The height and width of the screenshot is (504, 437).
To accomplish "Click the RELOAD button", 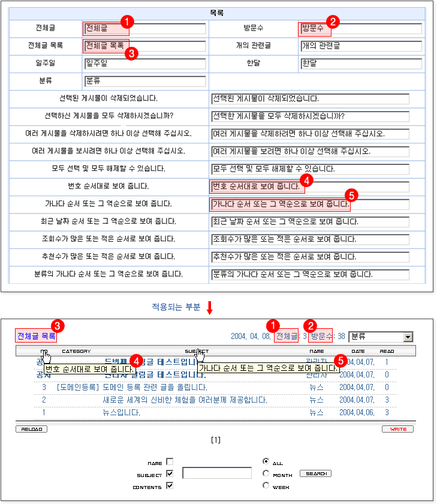I will click(x=31, y=429).
